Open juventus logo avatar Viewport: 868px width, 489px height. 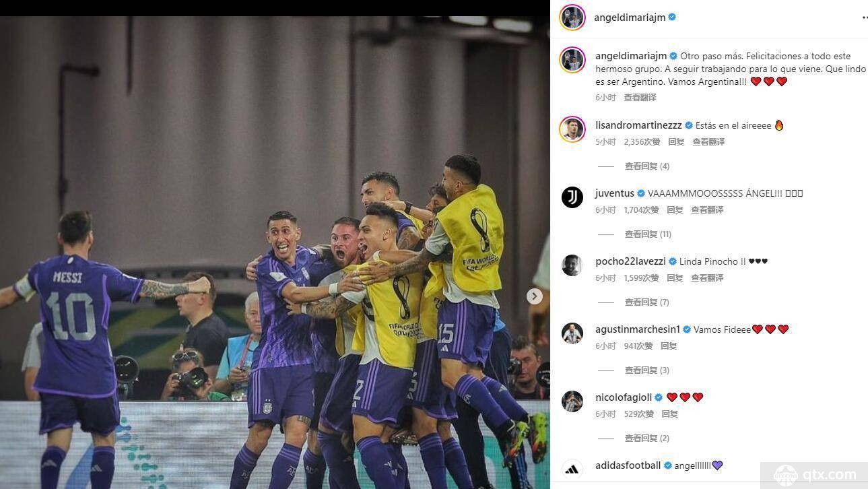pos(572,197)
